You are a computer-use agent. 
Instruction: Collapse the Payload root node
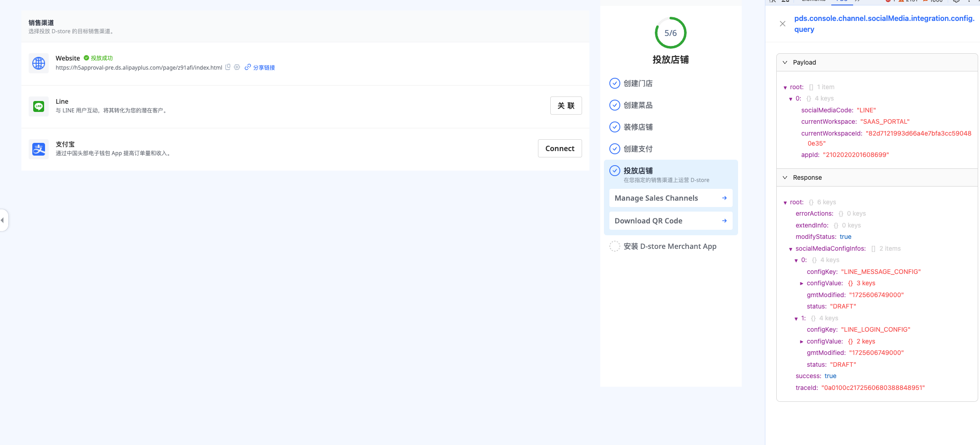(785, 87)
